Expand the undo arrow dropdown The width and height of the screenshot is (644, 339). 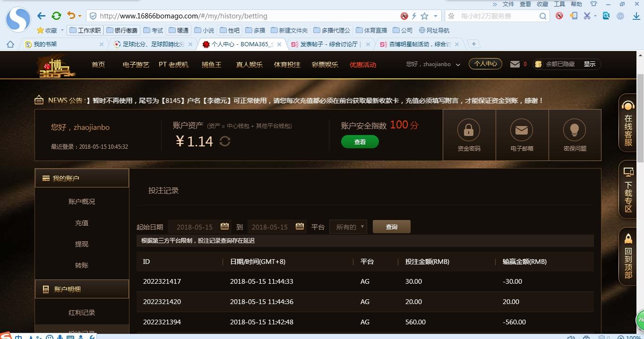pyautogui.click(x=79, y=16)
